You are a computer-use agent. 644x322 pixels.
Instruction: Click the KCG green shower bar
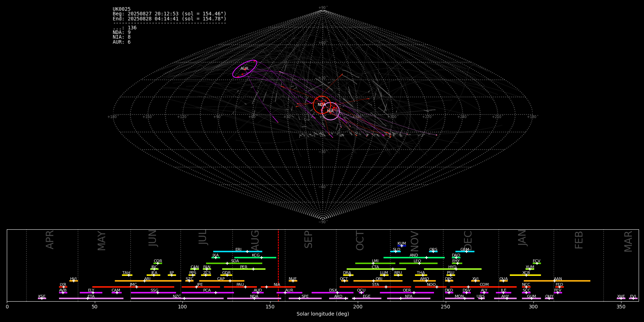coord(255,258)
